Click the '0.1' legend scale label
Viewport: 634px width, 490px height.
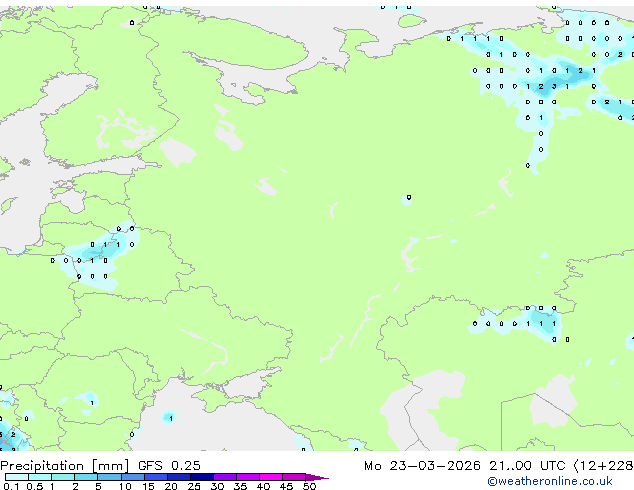point(11,486)
